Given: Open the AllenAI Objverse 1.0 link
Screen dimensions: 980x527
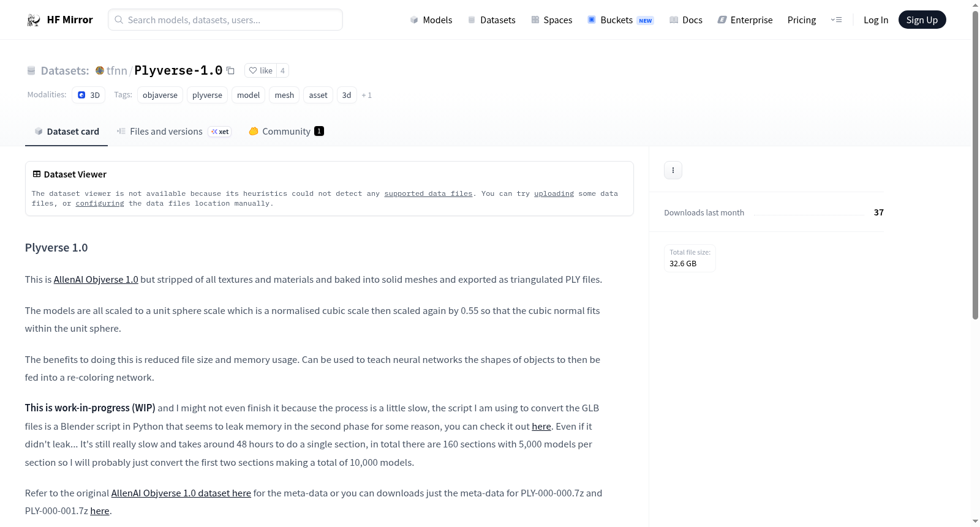Looking at the screenshot, I should click(x=96, y=280).
